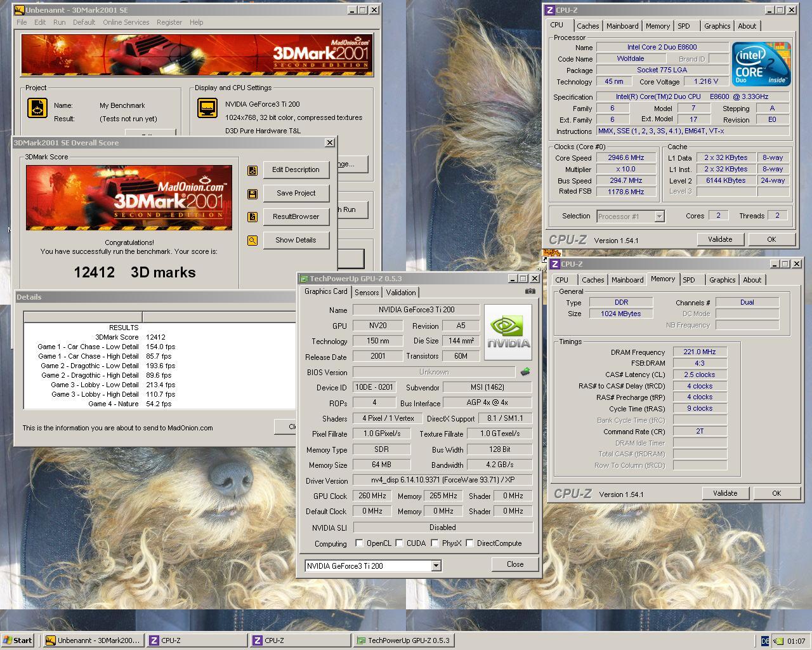Click OK in CPU-Z Memory window
The width and height of the screenshot is (812, 650).
click(x=776, y=493)
